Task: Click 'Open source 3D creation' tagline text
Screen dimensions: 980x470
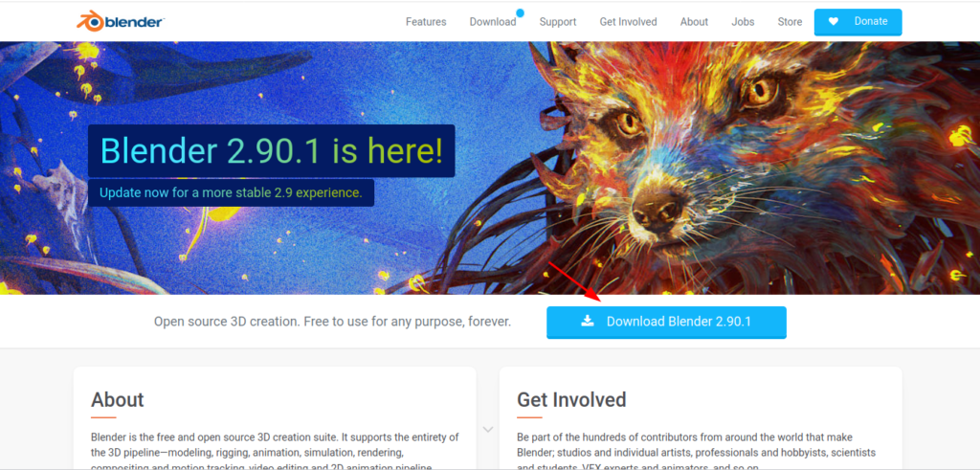Action: point(332,322)
